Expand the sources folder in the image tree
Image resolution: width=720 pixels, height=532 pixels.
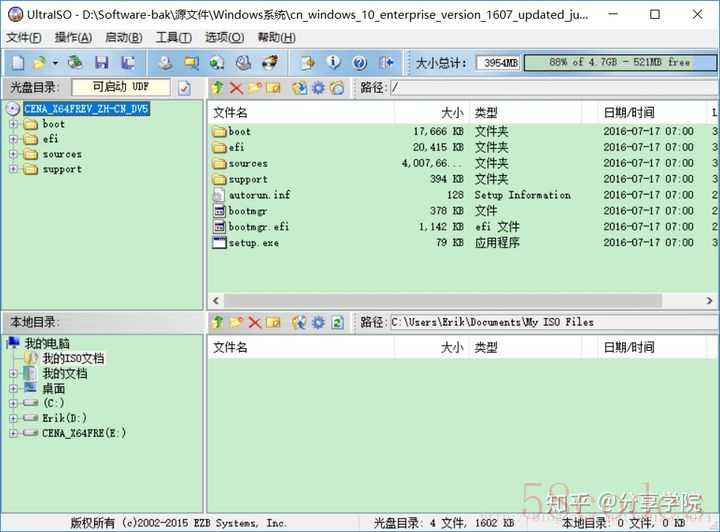pos(13,154)
